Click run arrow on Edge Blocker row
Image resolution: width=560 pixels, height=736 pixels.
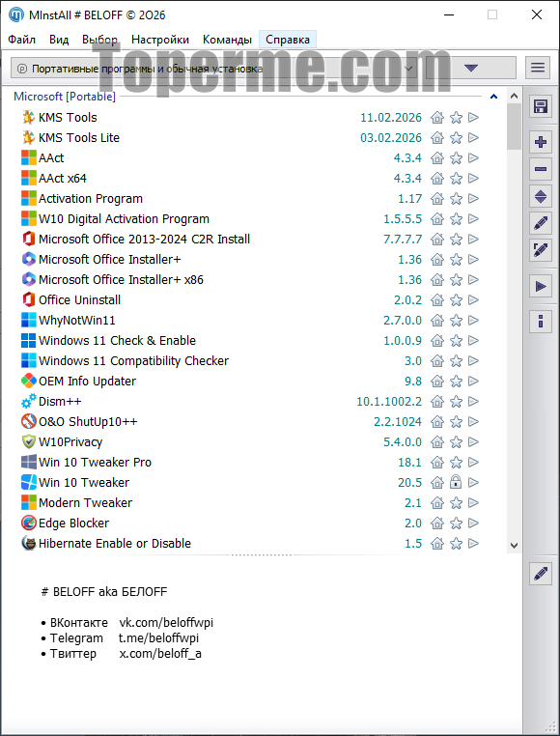point(474,523)
